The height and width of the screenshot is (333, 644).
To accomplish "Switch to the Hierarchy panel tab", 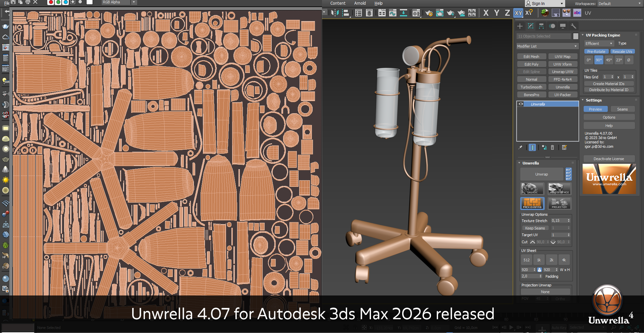I will point(541,26).
